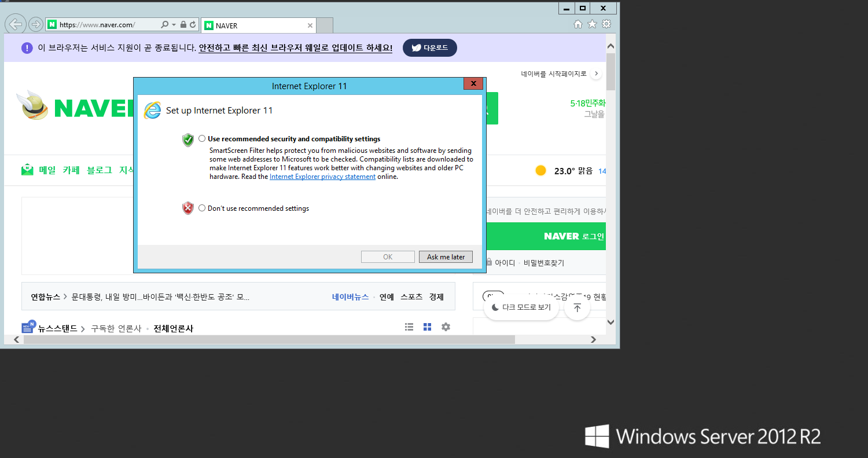Open the Home icon in IE toolbar
Image resolution: width=868 pixels, height=458 pixels.
(578, 24)
